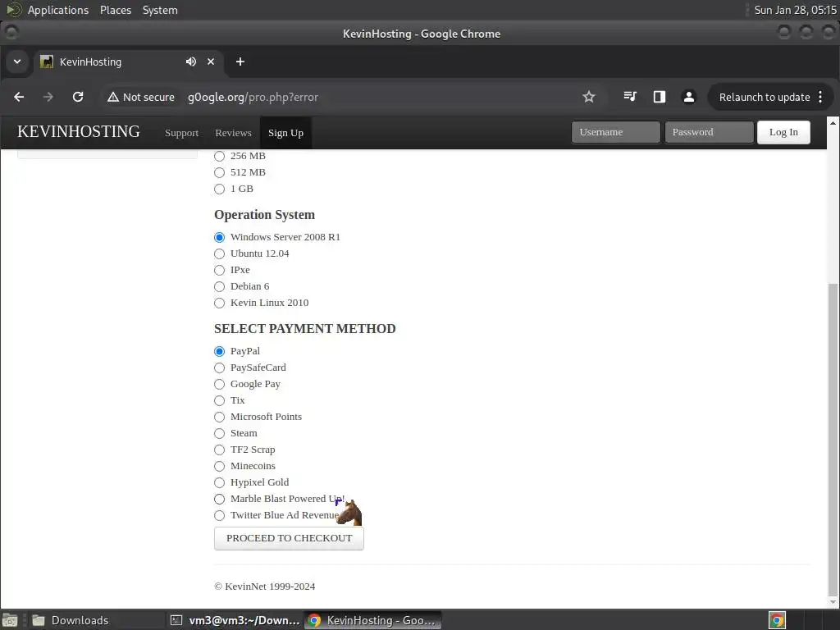Screen dimensions: 840x630
Task: Select Kevin Linux 2010 option
Action: 219,304
